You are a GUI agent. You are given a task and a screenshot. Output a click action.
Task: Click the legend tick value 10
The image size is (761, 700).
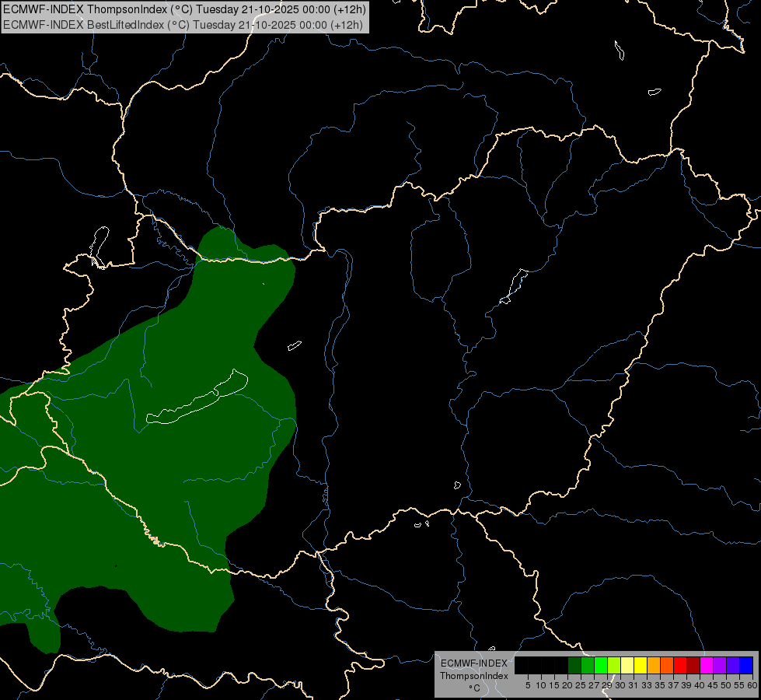pos(541,685)
